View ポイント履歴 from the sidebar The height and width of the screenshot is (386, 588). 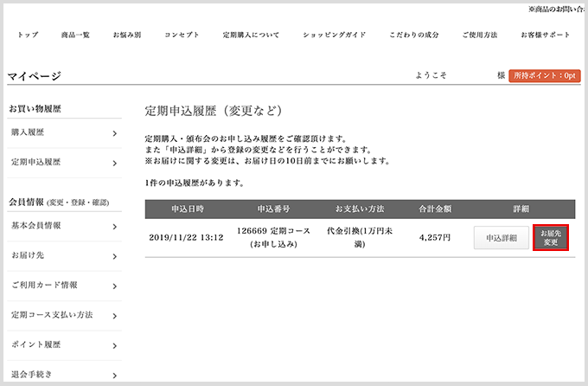pos(64,344)
